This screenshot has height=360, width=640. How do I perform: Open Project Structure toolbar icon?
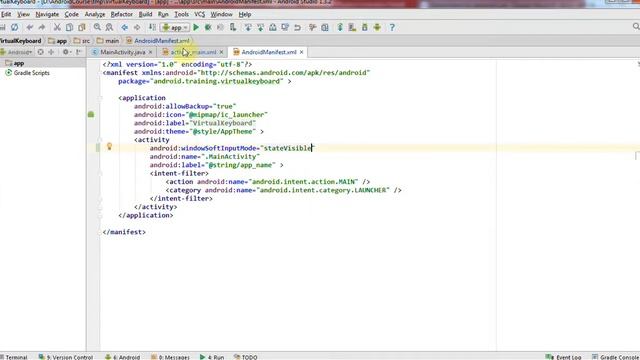(325, 27)
